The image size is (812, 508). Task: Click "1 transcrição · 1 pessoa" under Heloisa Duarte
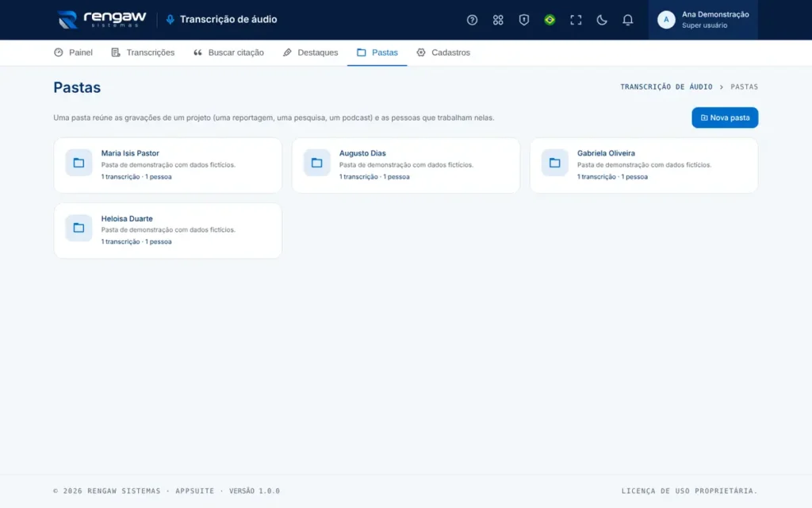(136, 241)
